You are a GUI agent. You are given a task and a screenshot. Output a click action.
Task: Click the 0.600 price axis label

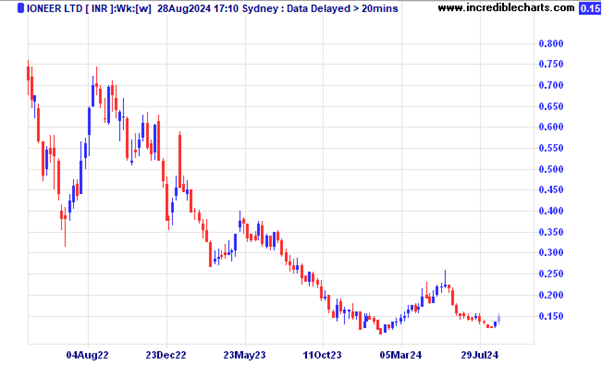coord(551,127)
